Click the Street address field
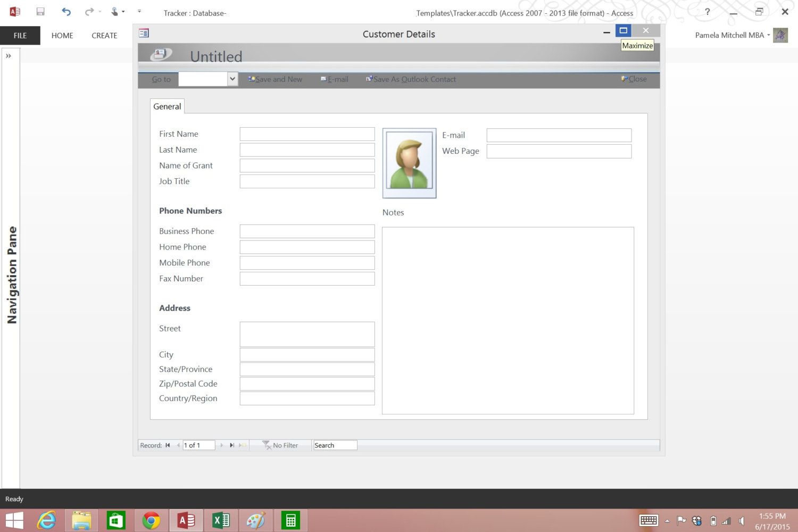Image resolution: width=798 pixels, height=532 pixels. coord(307,335)
